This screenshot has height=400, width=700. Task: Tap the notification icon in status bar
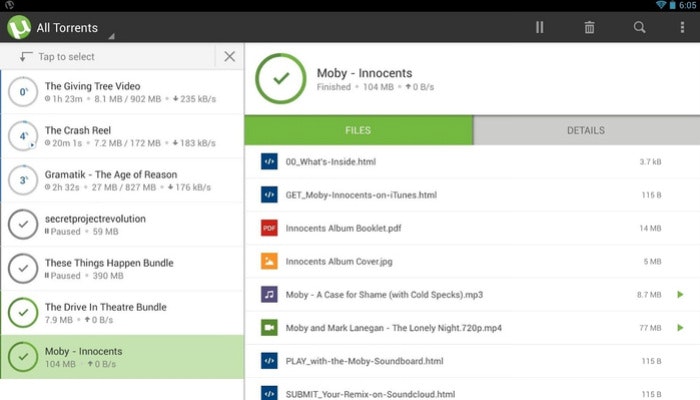(9, 5)
